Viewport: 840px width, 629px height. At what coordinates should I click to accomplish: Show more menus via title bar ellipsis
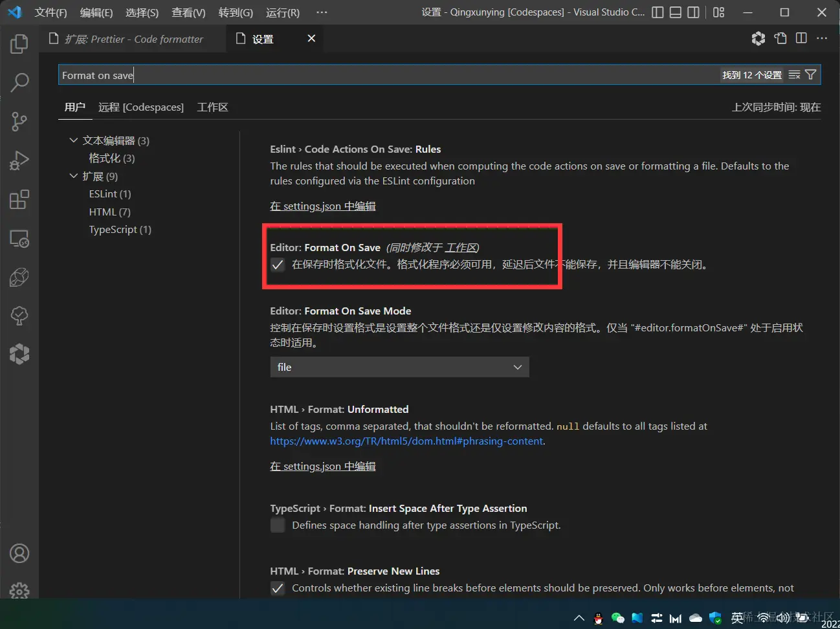322,12
